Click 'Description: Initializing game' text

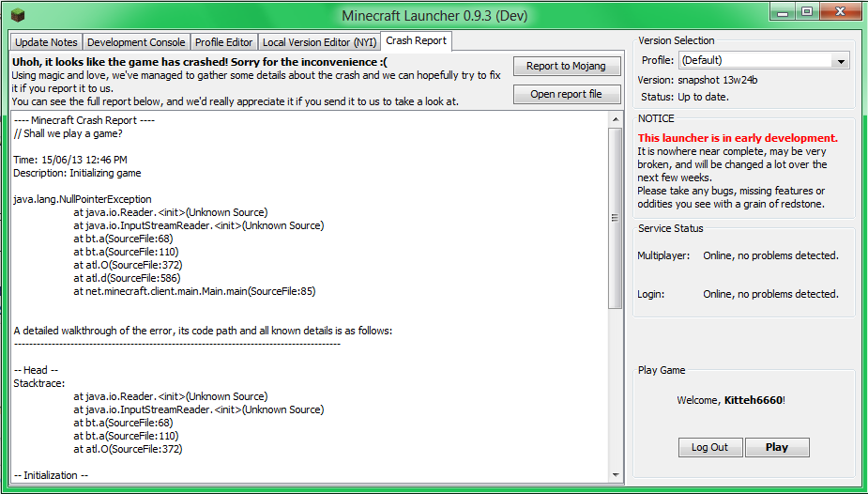[77, 174]
